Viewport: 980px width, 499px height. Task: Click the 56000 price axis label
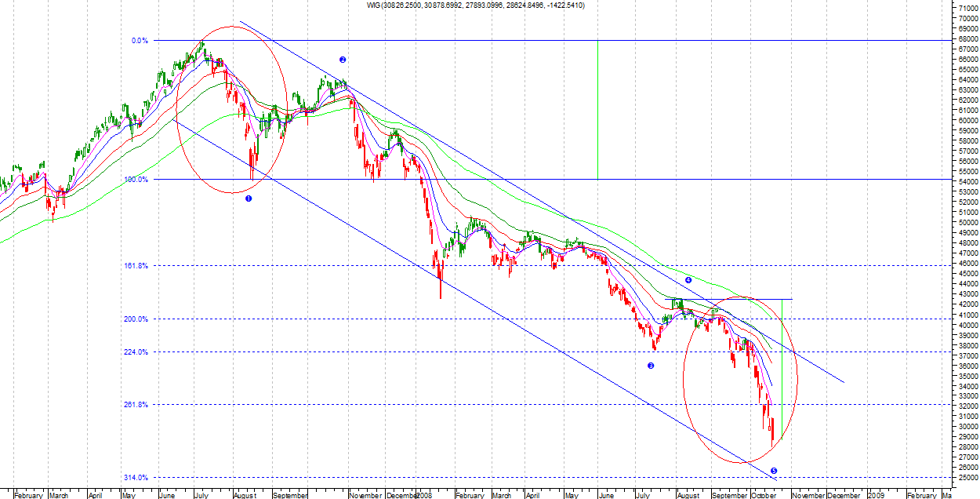click(967, 161)
